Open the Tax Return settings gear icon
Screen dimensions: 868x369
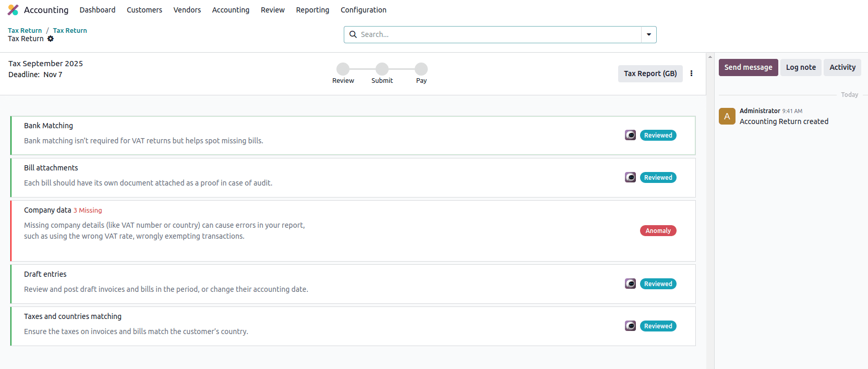(51, 39)
